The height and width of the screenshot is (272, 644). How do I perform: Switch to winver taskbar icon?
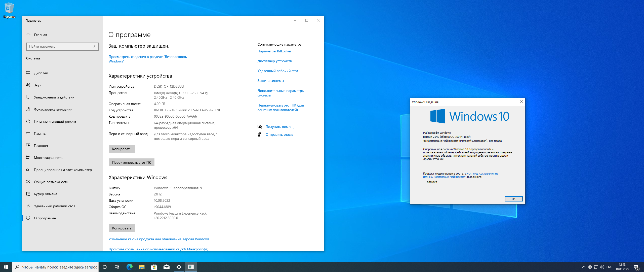pyautogui.click(x=191, y=267)
